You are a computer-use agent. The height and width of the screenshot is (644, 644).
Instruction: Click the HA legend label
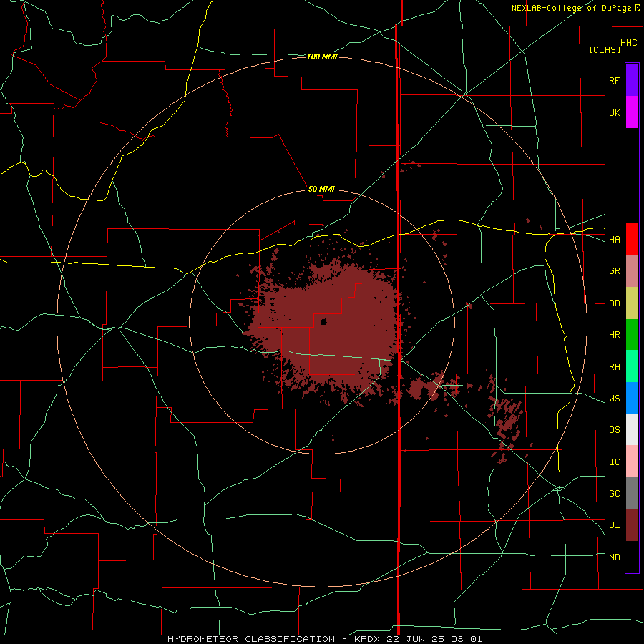pos(614,240)
